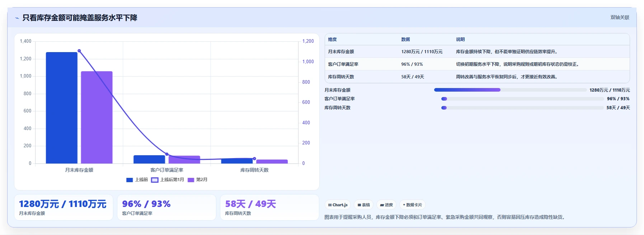Click the purple bar for 客户订单满足率
The width and height of the screenshot is (644, 235).
184,160
